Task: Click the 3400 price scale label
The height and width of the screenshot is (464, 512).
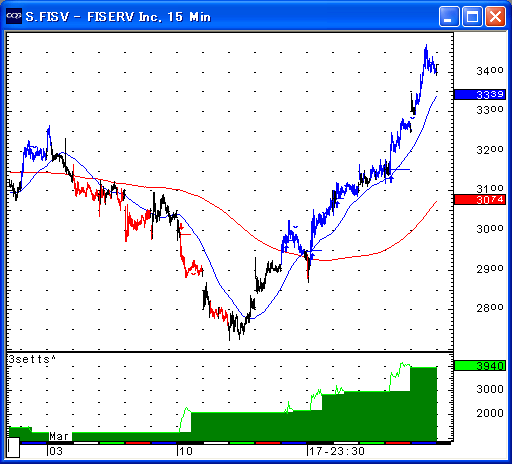Action: click(490, 71)
